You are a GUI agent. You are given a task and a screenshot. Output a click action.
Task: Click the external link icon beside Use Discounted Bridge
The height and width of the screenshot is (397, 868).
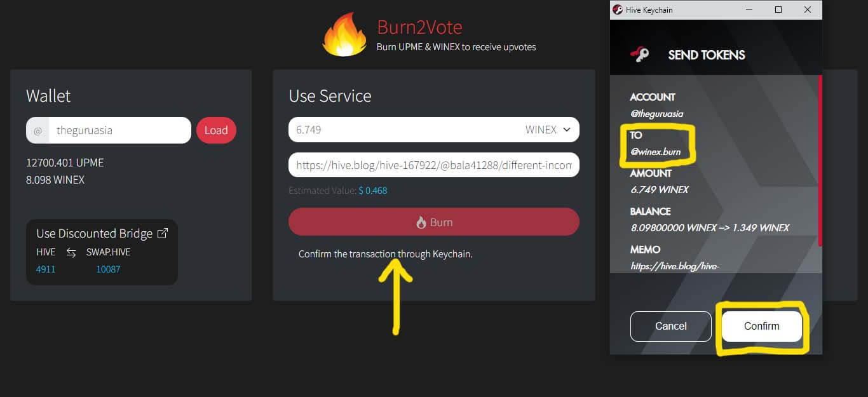[163, 233]
